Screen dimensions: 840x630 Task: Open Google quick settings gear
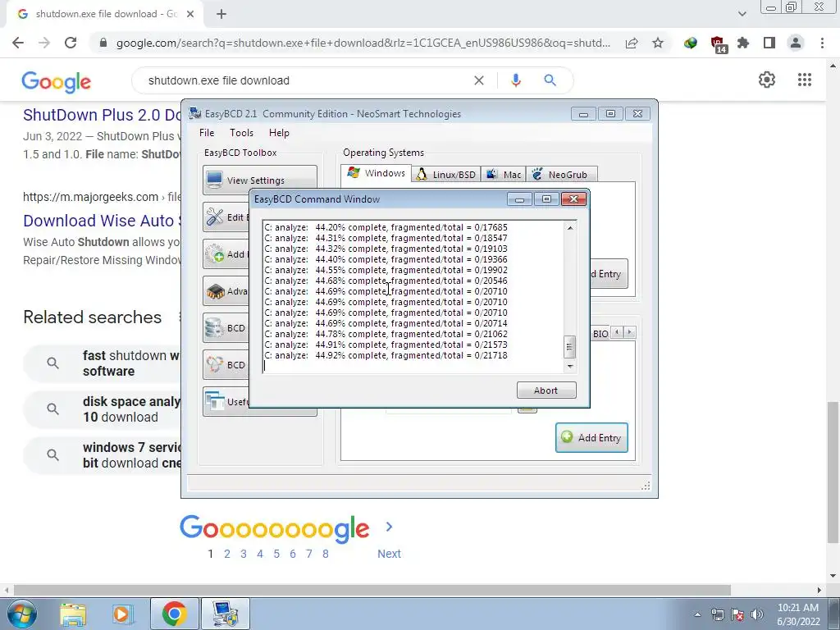[767, 80]
